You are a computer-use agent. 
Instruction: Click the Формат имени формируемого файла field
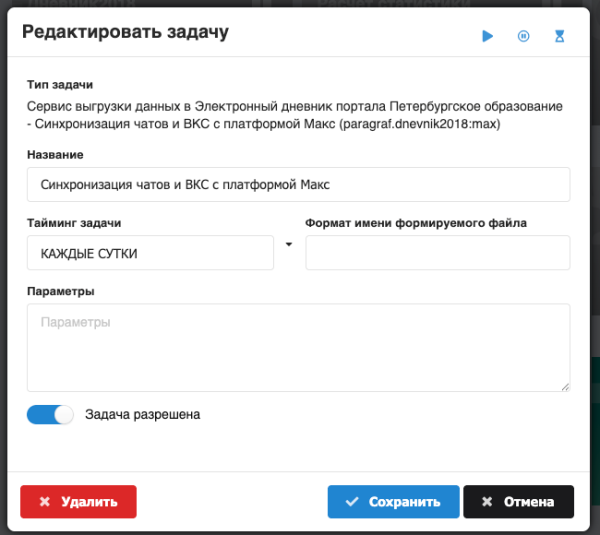437,253
